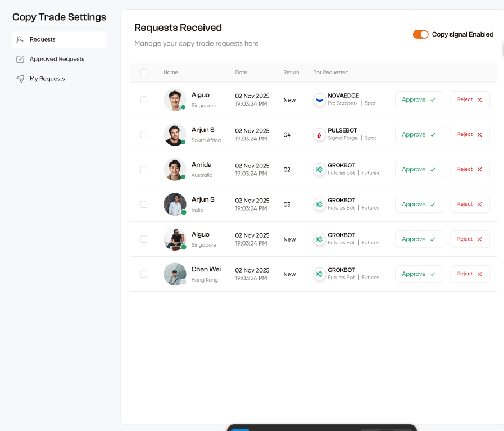Check the Aiguo GROKBOT row checkbox
This screenshot has height=431, width=504.
coord(144,239)
